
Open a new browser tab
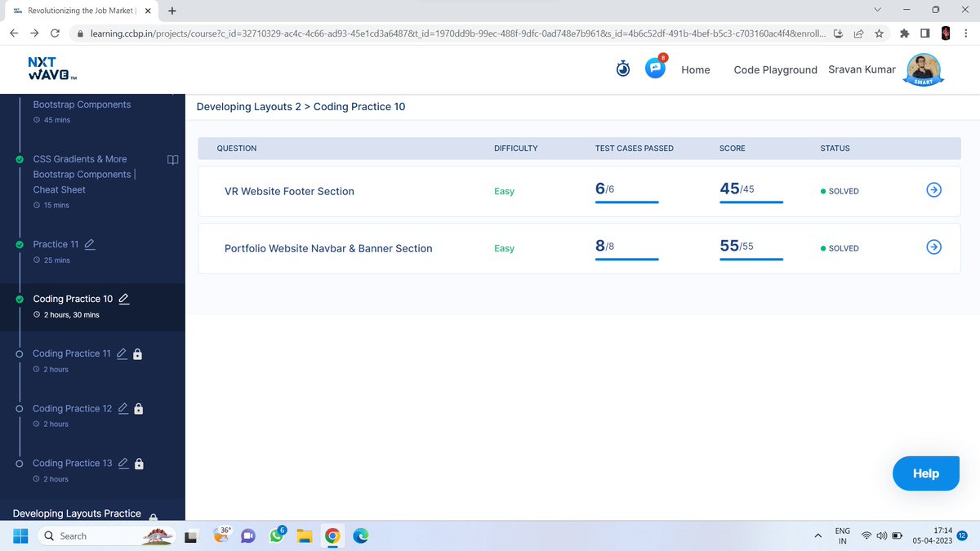[171, 11]
